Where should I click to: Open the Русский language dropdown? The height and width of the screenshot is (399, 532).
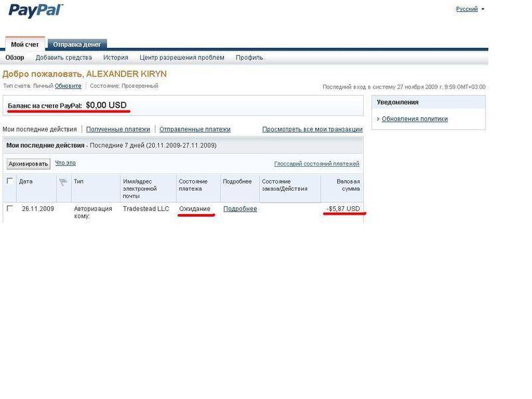pyautogui.click(x=469, y=9)
